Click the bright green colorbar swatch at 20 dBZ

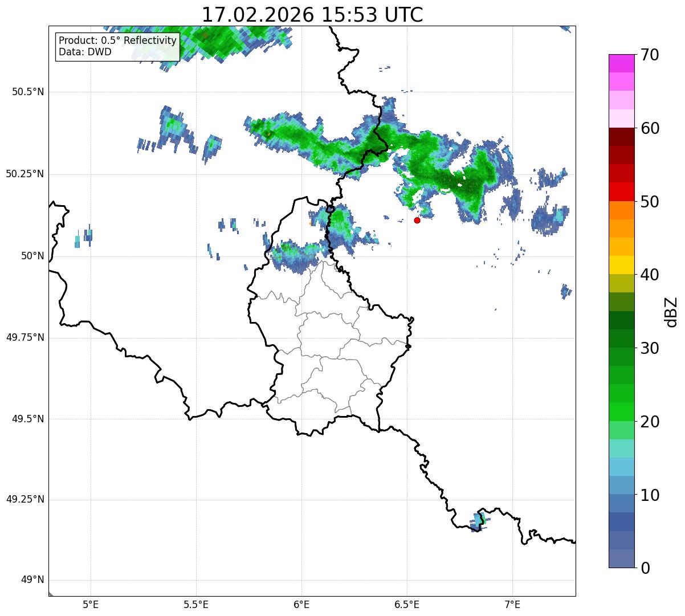click(622, 412)
